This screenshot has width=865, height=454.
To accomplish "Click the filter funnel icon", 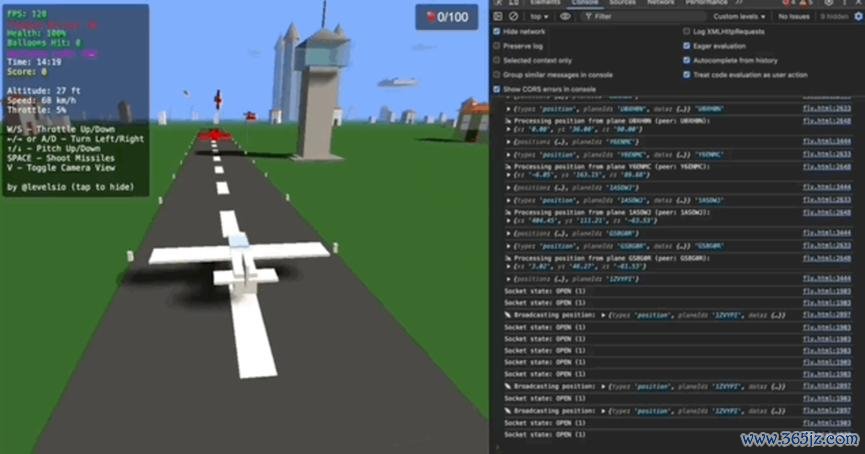I will (589, 17).
